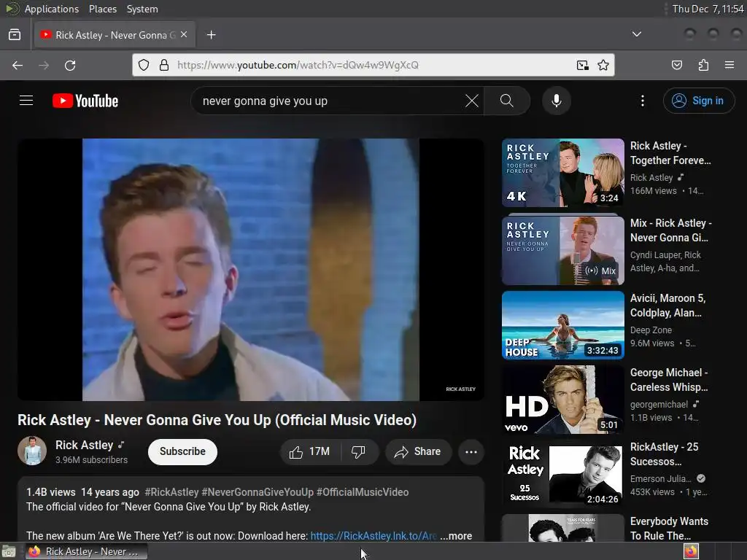Open YouTube settings three-dot menu
The image size is (747, 560).
[642, 101]
